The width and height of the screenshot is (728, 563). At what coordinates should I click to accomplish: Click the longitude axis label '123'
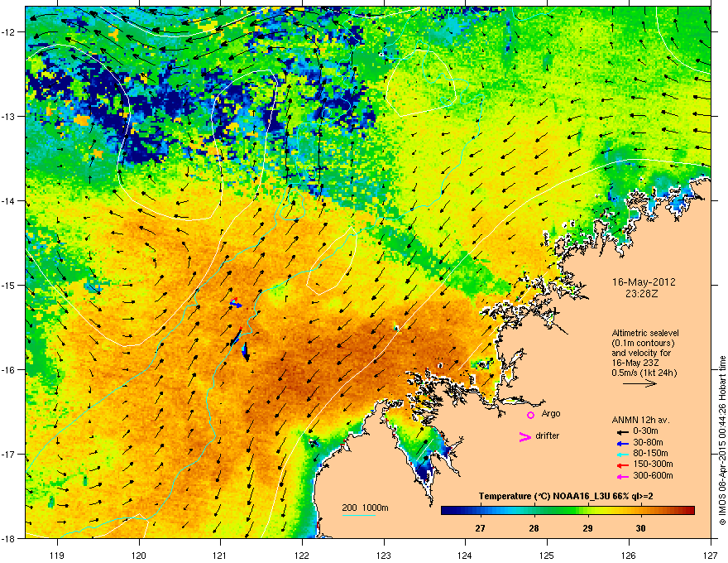pyautogui.click(x=384, y=555)
